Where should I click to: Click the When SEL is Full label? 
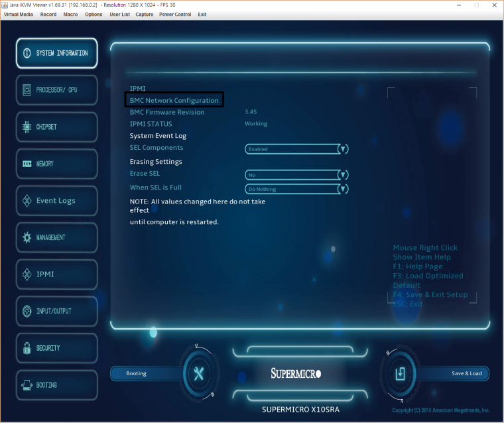click(156, 188)
